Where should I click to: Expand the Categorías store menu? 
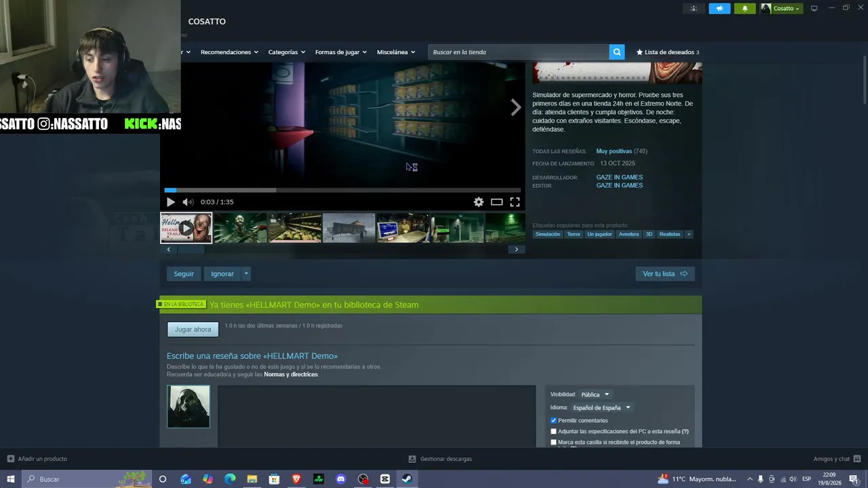coord(286,52)
